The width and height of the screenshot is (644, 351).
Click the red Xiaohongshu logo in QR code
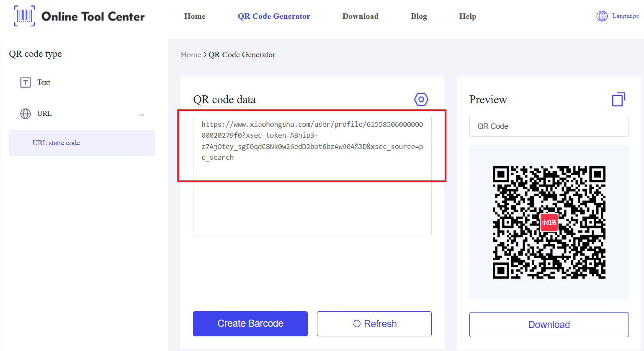click(549, 223)
